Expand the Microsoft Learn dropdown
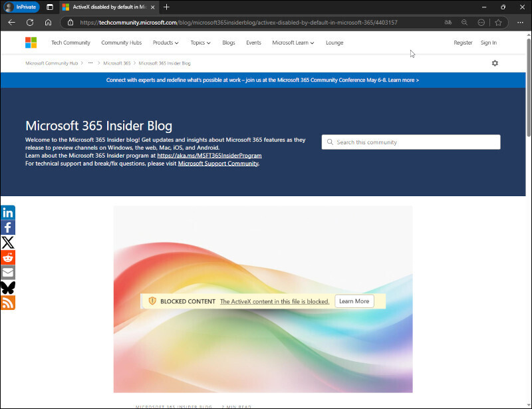Image resolution: width=532 pixels, height=409 pixels. [x=293, y=43]
